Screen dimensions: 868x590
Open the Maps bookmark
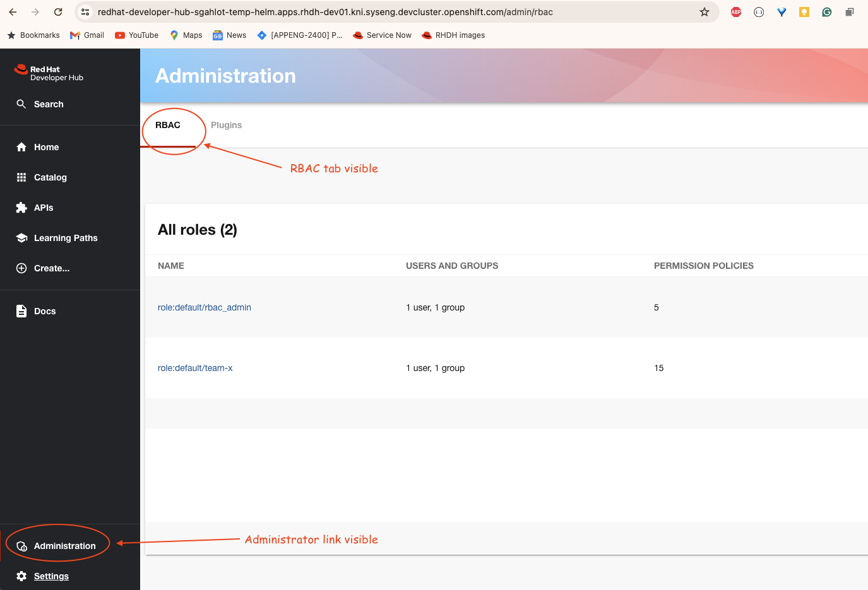tap(186, 35)
